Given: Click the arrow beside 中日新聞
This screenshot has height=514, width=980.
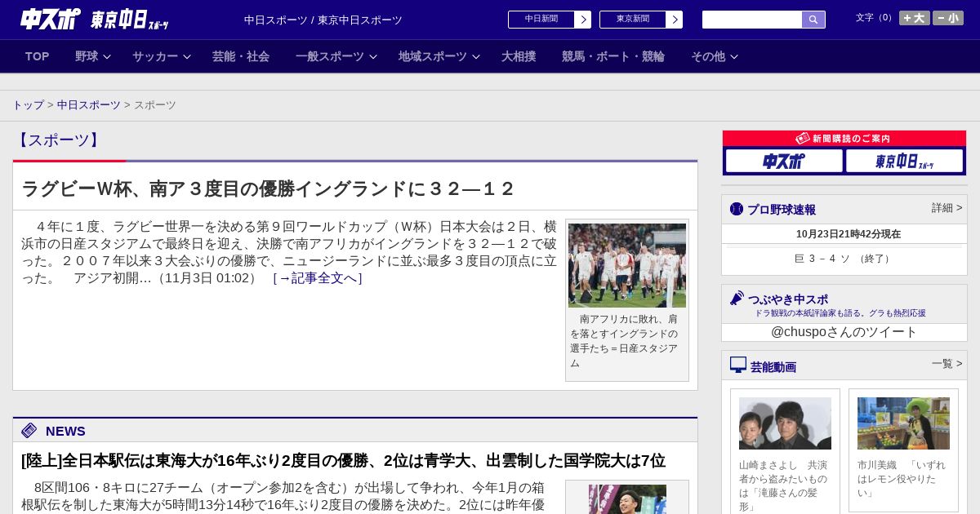Looking at the screenshot, I should coord(583,20).
